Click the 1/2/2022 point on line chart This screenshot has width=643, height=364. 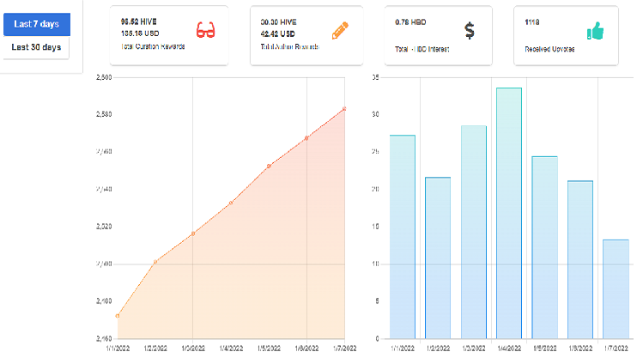tap(155, 262)
